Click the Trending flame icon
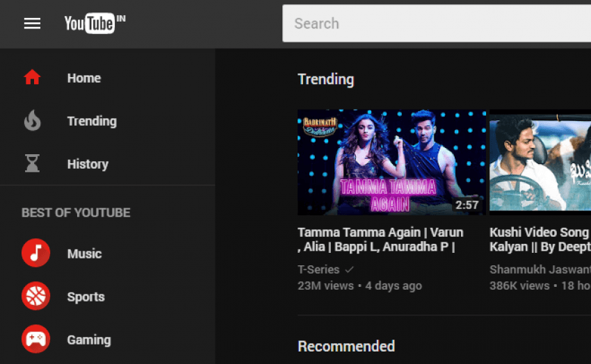591x364 pixels. coord(32,120)
